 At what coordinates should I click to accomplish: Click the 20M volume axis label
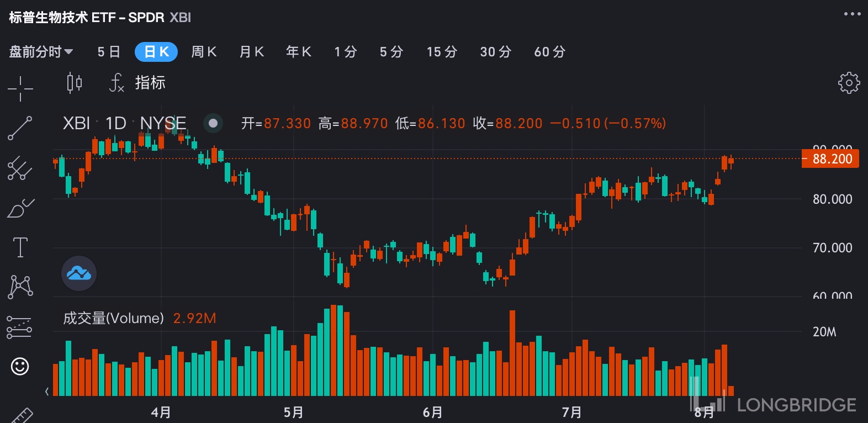click(x=824, y=332)
